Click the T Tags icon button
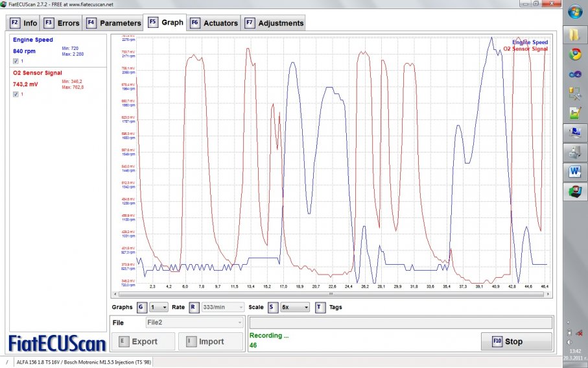588x368 pixels. tap(320, 307)
